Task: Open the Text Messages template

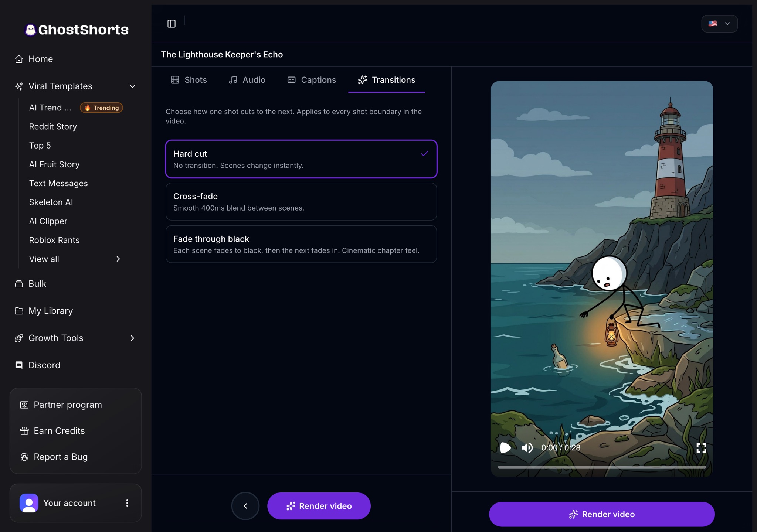Action: [58, 184]
